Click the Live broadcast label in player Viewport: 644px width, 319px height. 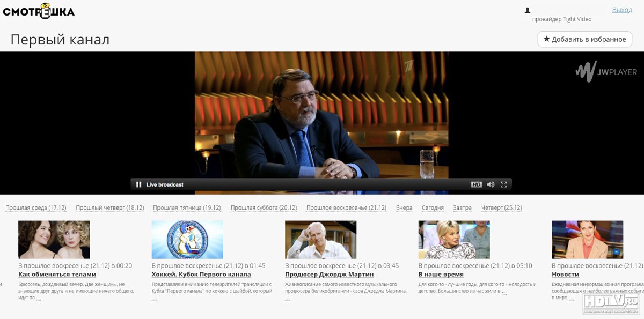[x=165, y=184]
